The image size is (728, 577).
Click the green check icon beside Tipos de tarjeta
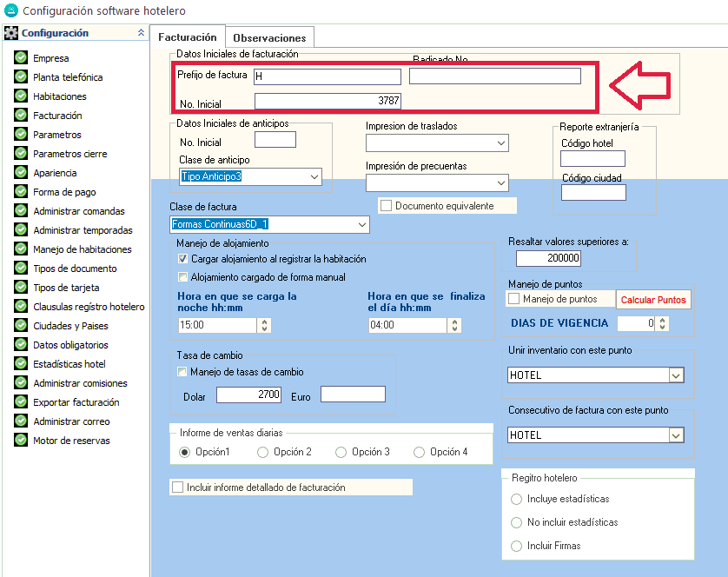tap(21, 288)
